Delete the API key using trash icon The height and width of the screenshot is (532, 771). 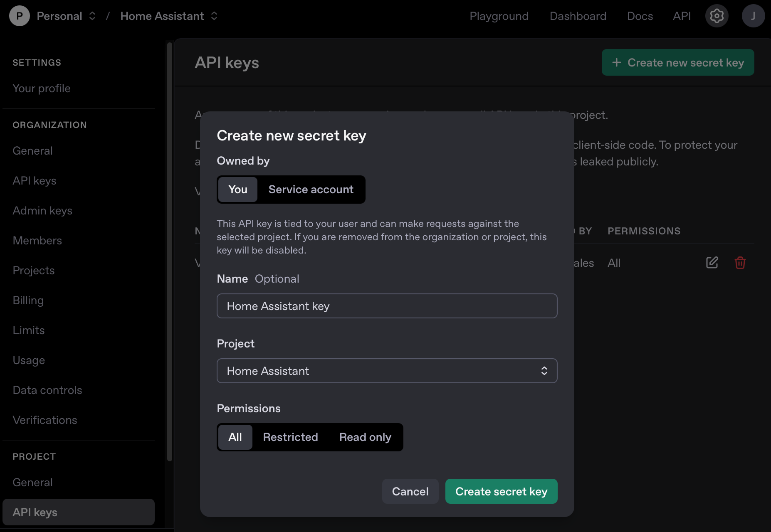click(x=739, y=263)
